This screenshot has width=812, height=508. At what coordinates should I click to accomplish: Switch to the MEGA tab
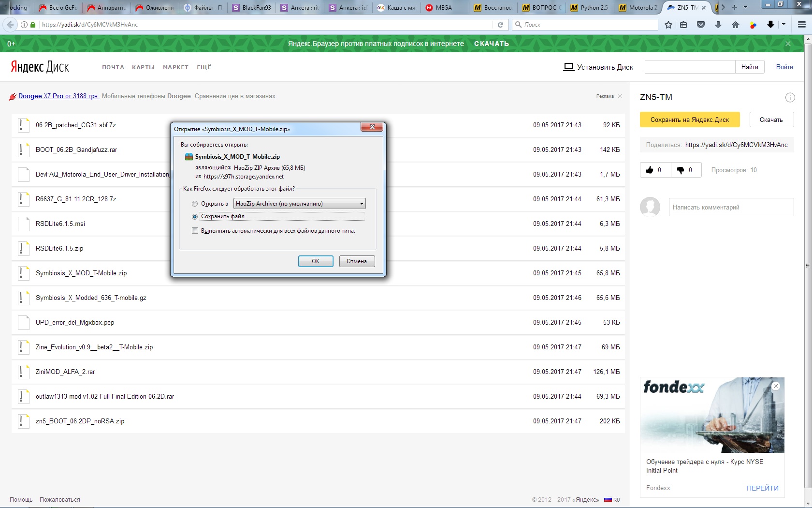[445, 8]
